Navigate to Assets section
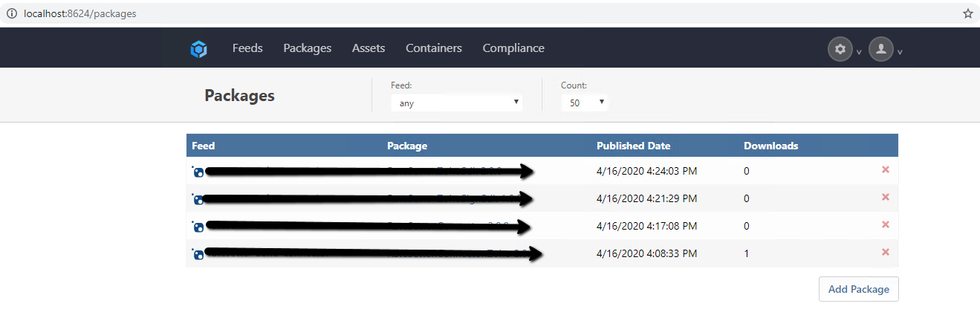This screenshot has width=980, height=321. coord(369,48)
